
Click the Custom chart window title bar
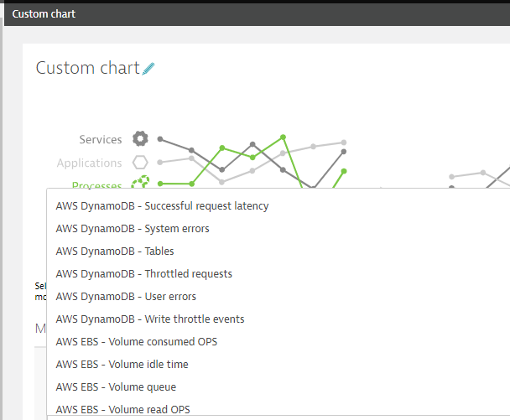pyautogui.click(x=252, y=14)
